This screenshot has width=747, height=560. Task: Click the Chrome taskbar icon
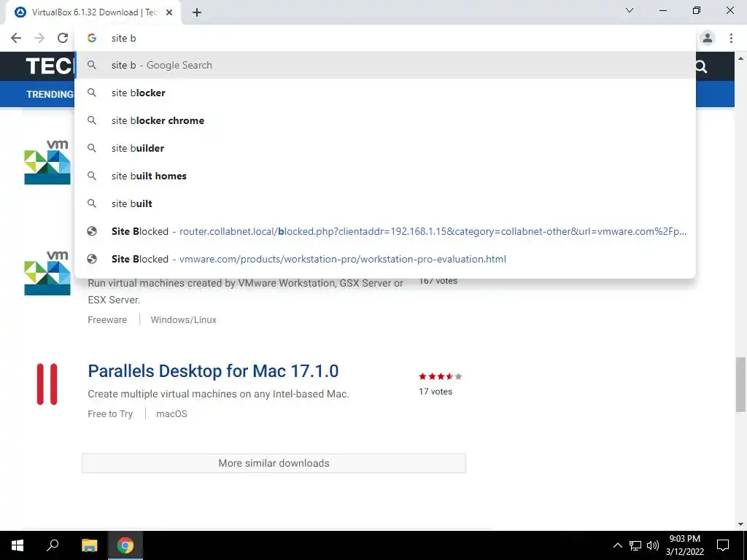point(125,545)
